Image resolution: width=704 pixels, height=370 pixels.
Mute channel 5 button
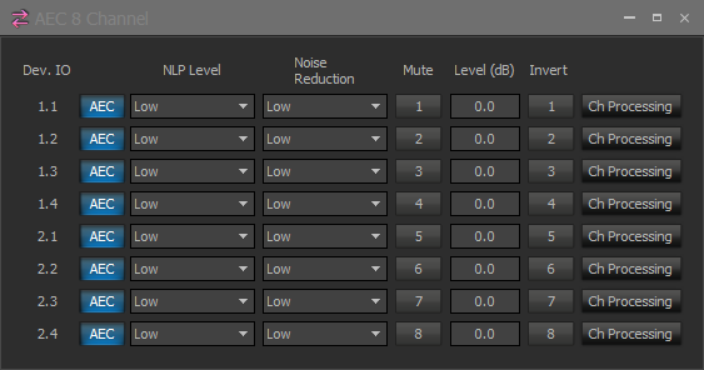point(418,236)
